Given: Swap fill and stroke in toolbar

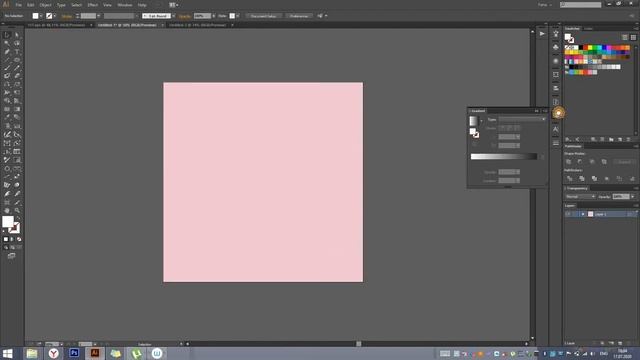Looking at the screenshot, I should point(18,218).
